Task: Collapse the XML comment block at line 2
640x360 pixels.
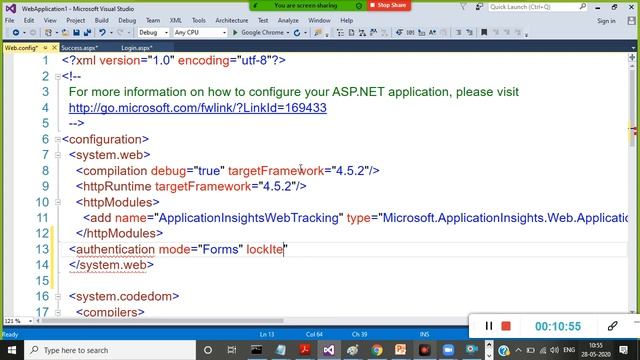Action: click(58, 76)
